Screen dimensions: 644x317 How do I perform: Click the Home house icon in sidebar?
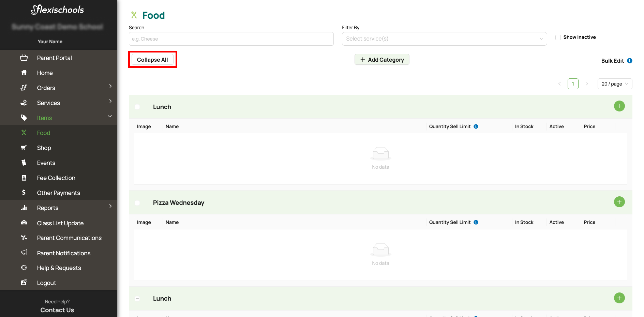(x=24, y=73)
